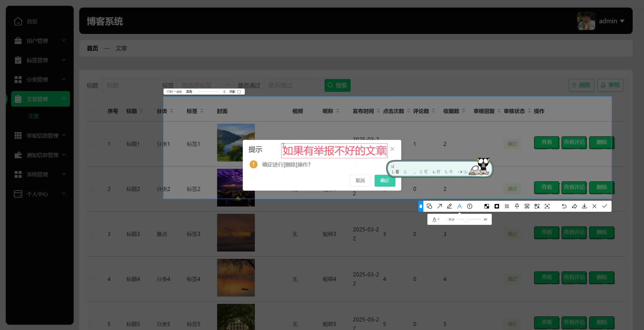
Task: Select IME candidate 3.可
Action: coord(424,172)
